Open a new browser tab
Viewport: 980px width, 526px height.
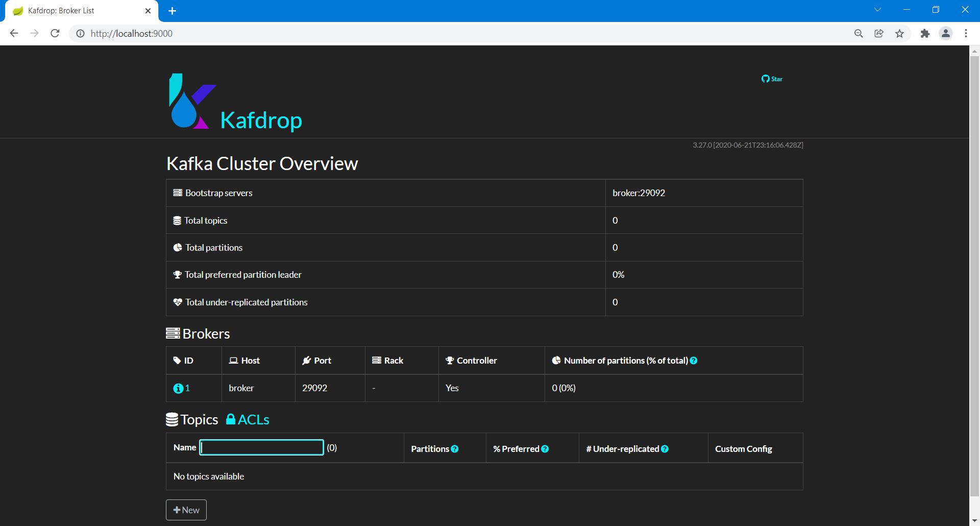pos(172,11)
